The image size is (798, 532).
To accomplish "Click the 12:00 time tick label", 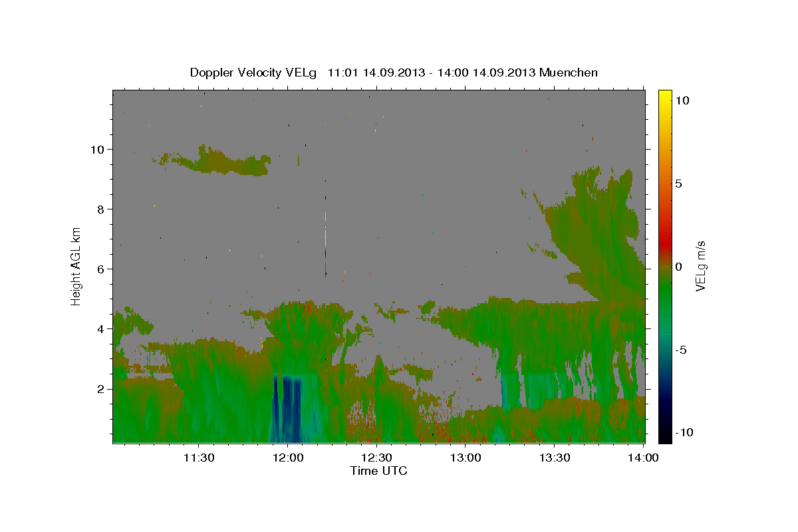I will point(288,458).
